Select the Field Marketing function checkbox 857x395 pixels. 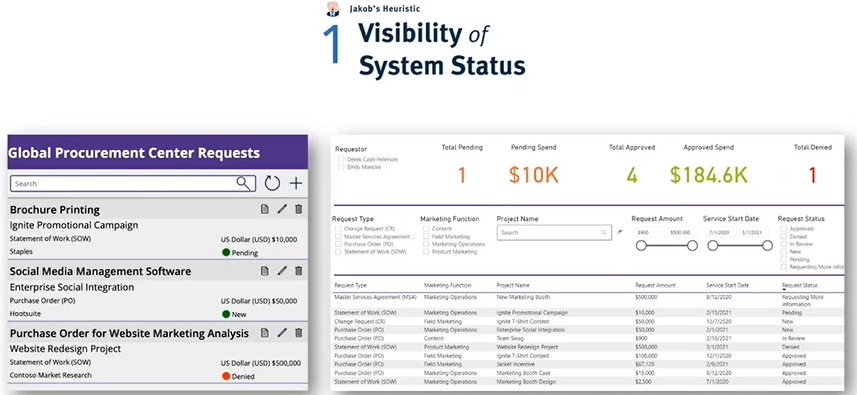pyautogui.click(x=426, y=237)
